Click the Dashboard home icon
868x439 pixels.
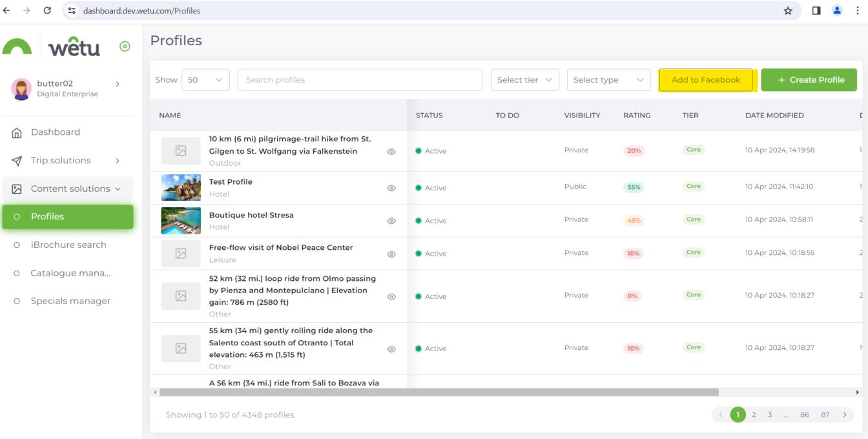click(x=17, y=132)
